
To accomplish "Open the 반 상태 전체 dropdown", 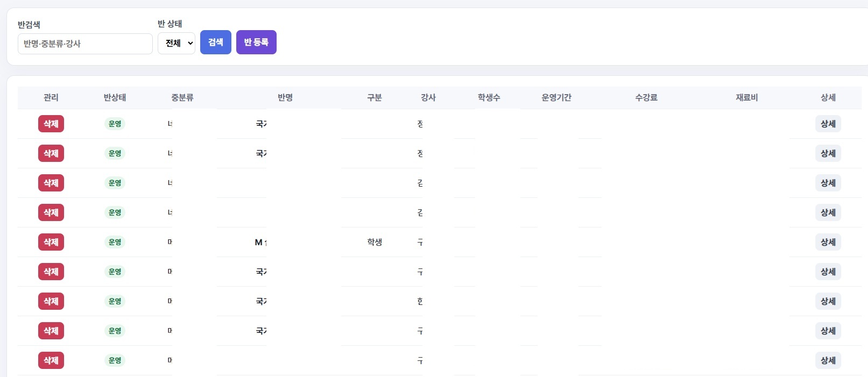I will coord(177,43).
